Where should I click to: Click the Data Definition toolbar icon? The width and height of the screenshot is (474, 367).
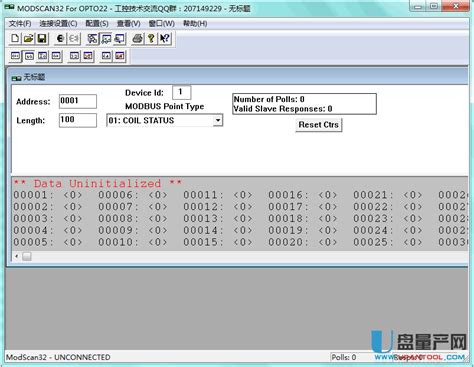92,39
